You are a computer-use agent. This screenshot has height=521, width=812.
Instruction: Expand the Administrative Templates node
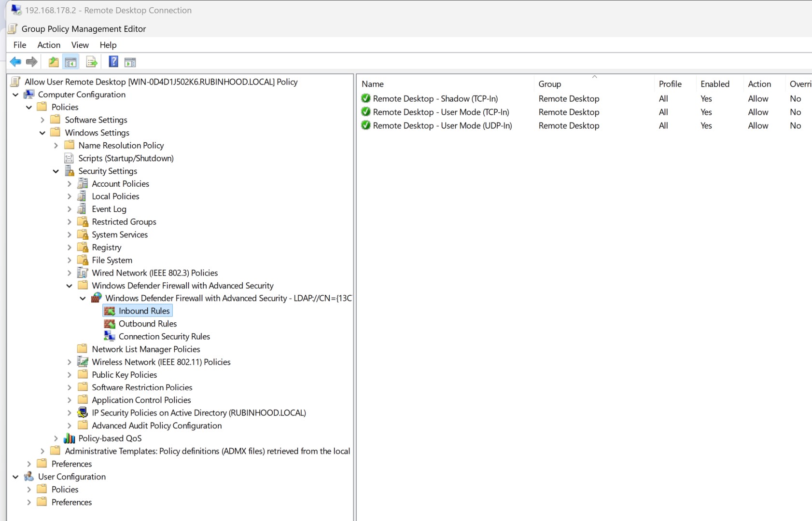(42, 451)
